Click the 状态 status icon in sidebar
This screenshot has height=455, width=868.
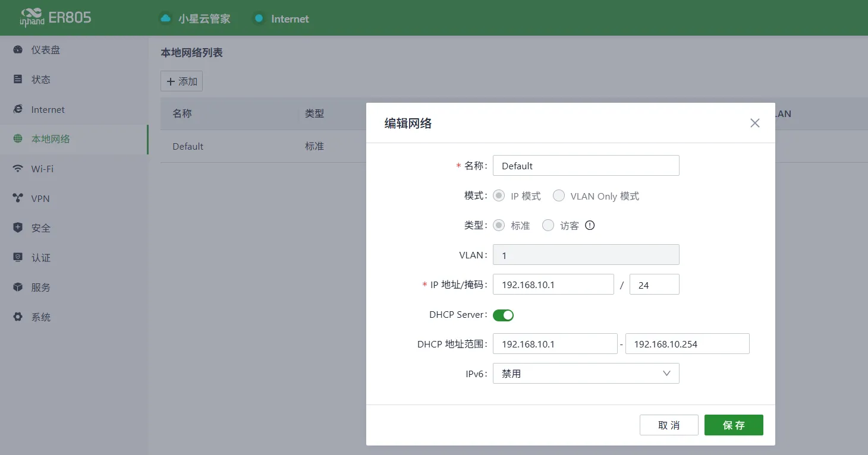(18, 80)
